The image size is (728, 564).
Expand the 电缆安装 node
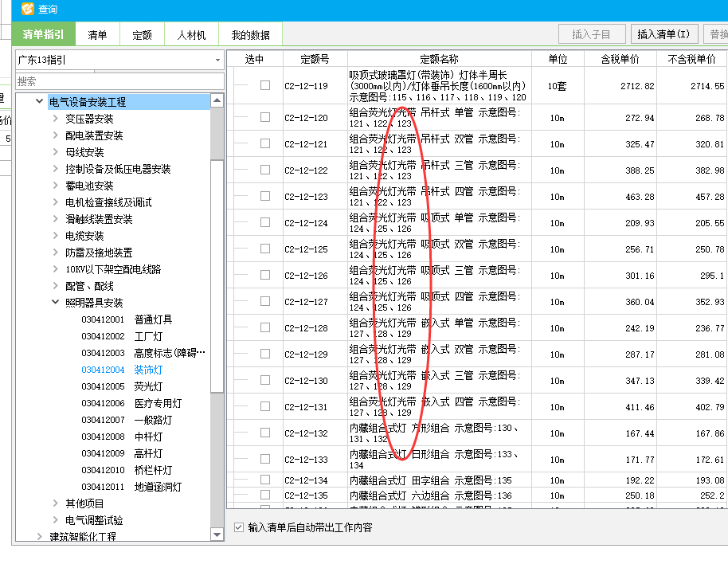point(56,235)
